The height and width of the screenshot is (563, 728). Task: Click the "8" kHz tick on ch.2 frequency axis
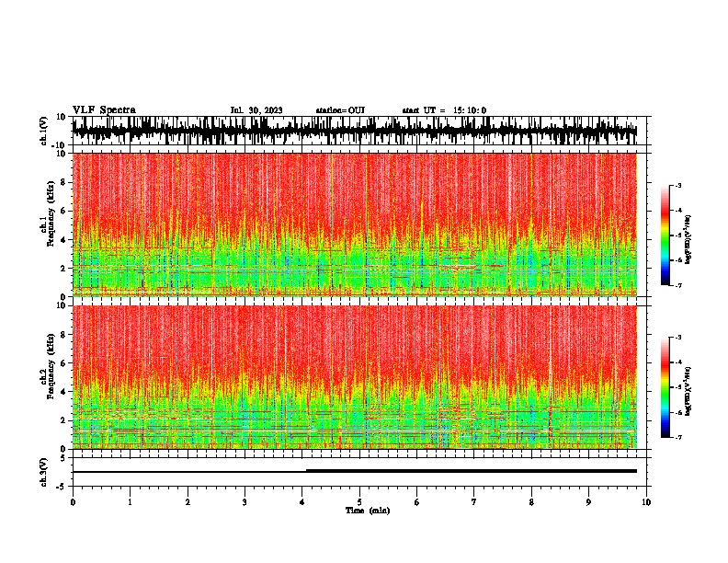[x=64, y=335]
